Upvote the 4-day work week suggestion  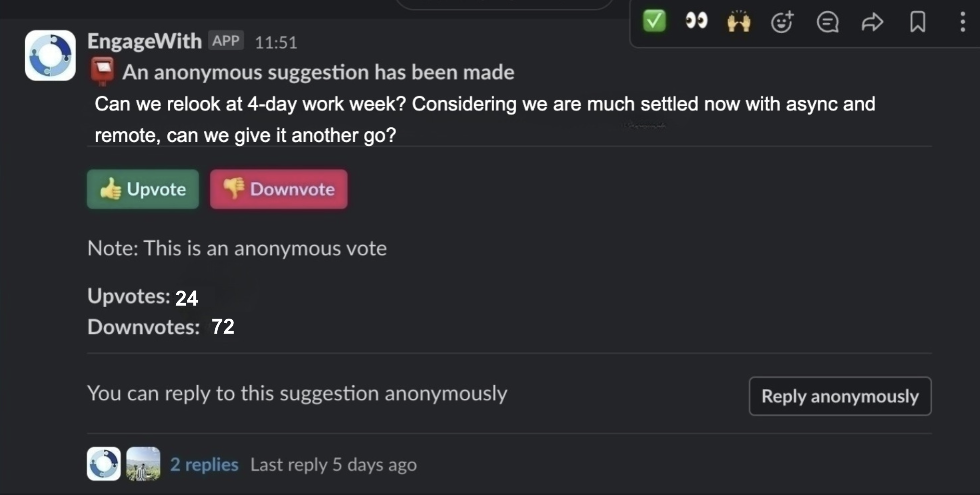click(143, 189)
